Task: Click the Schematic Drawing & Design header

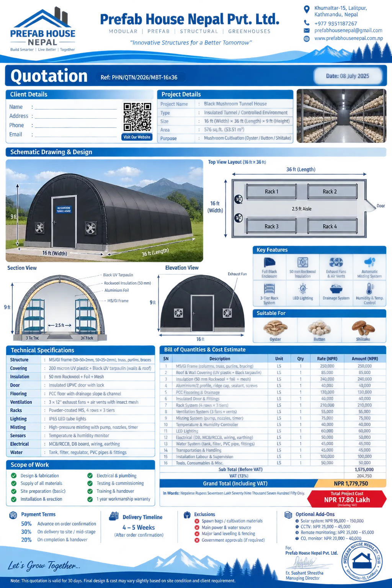Action: tap(196, 152)
